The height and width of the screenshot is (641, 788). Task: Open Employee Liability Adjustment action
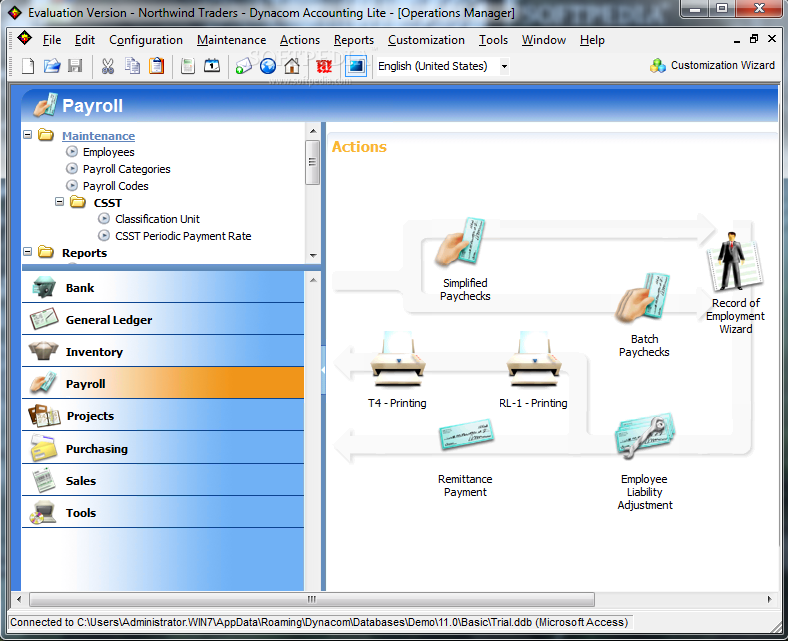(x=645, y=462)
